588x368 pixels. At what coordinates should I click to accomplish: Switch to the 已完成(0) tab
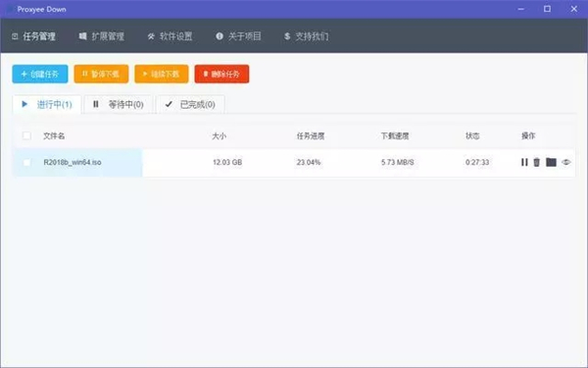tap(190, 104)
